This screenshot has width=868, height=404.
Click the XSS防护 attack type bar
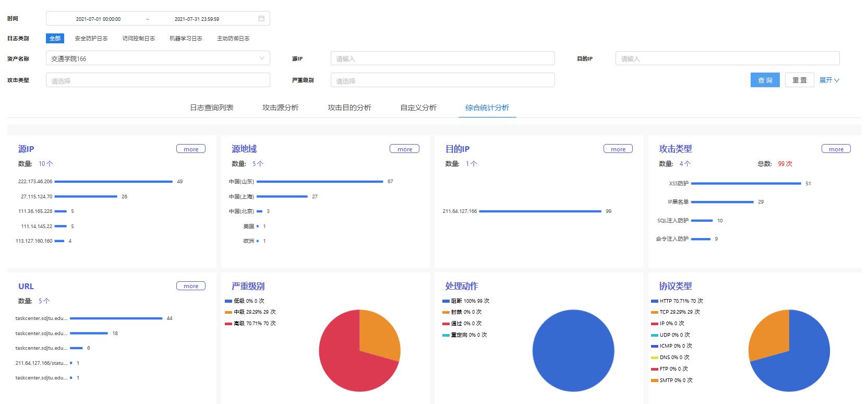coord(746,184)
